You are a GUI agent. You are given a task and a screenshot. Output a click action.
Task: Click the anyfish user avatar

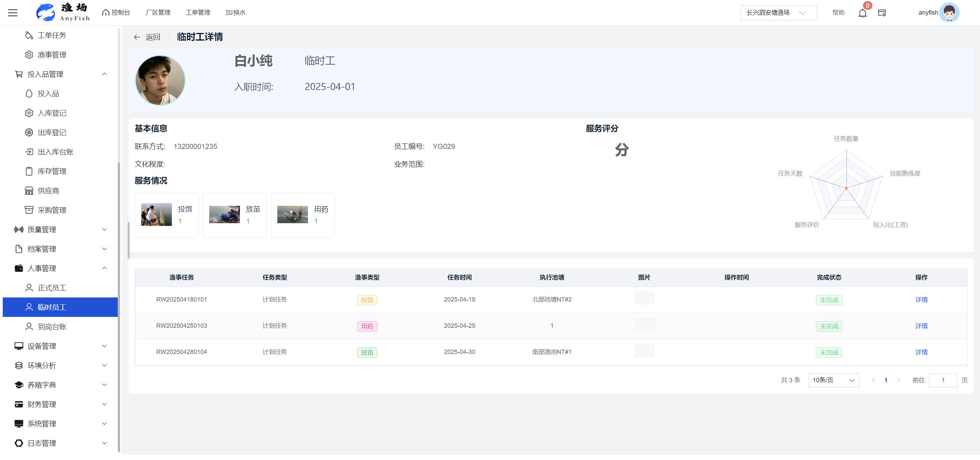click(949, 13)
